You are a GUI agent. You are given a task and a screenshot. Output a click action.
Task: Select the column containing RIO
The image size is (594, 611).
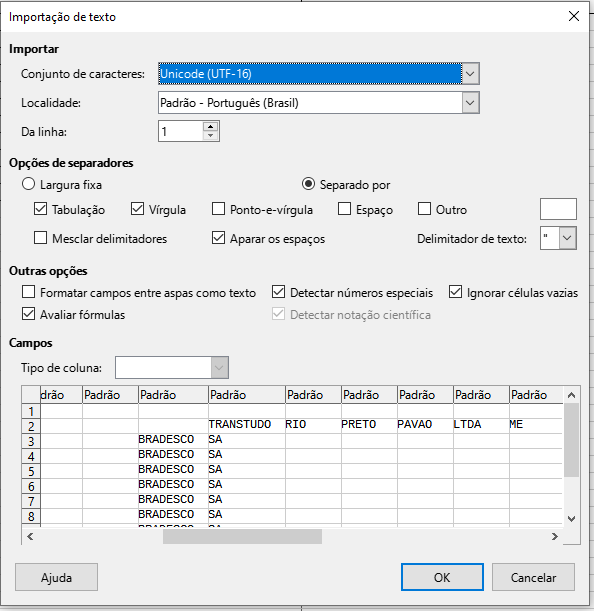click(x=313, y=395)
